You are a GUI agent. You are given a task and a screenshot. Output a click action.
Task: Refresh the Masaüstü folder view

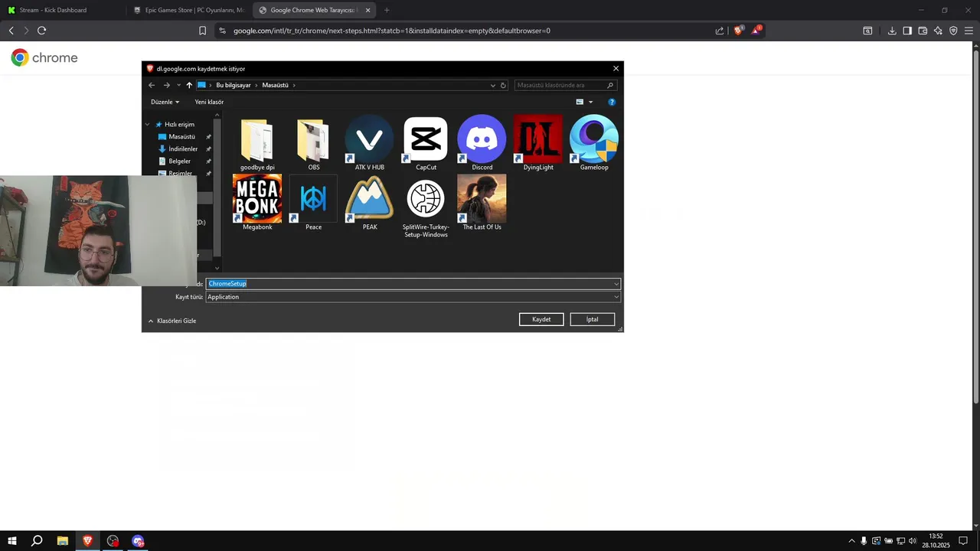click(503, 85)
